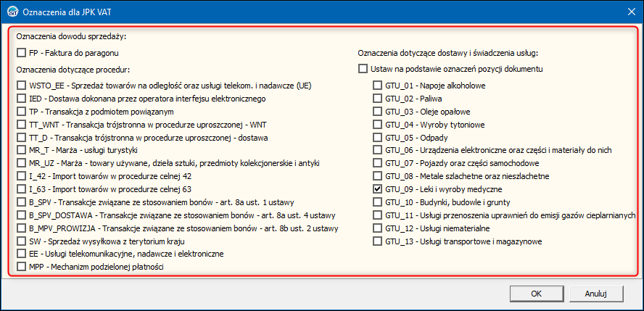Screen dimensions: 644x311
Task: Close the Oznaczenia dla JPK VAT dialog
Action: click(627, 9)
